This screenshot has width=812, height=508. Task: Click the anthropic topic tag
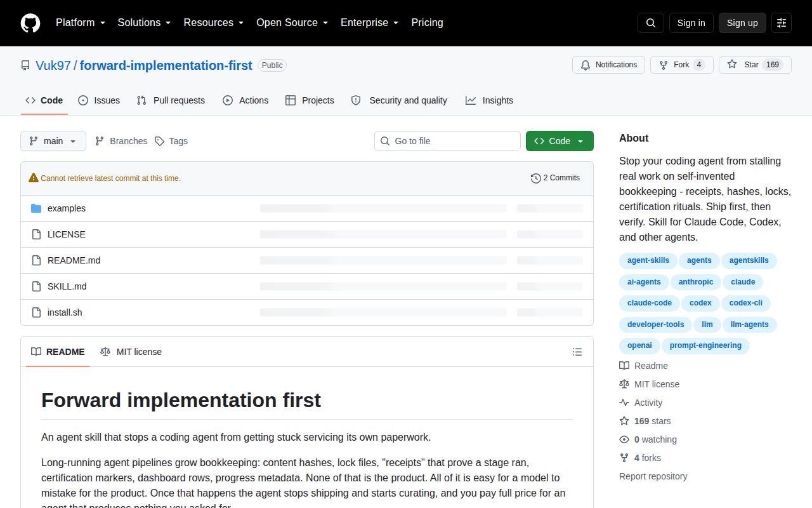point(696,282)
